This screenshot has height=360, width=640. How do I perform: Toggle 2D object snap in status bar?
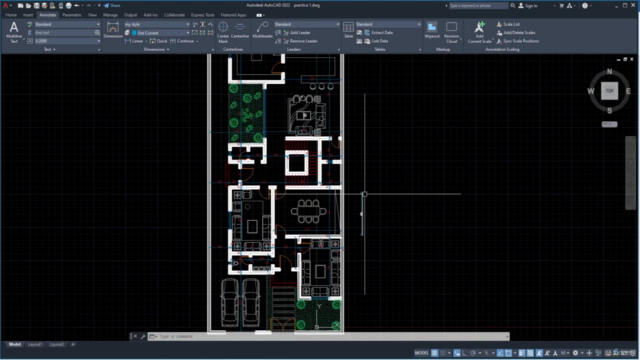[508, 353]
